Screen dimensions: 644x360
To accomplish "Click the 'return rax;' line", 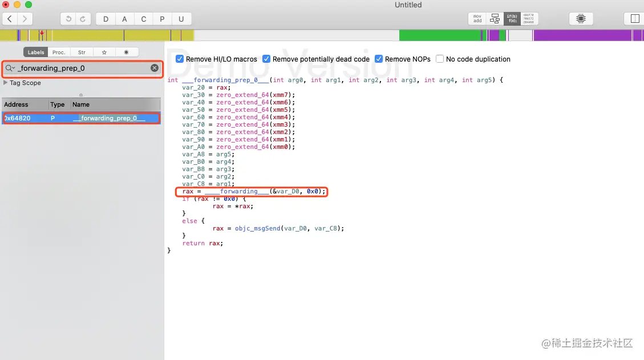I will [x=202, y=243].
